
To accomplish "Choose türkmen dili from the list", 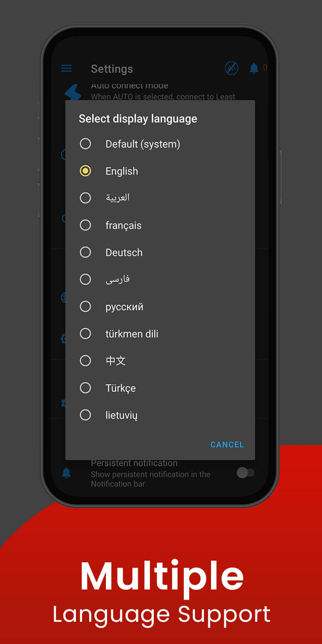I will click(x=85, y=334).
